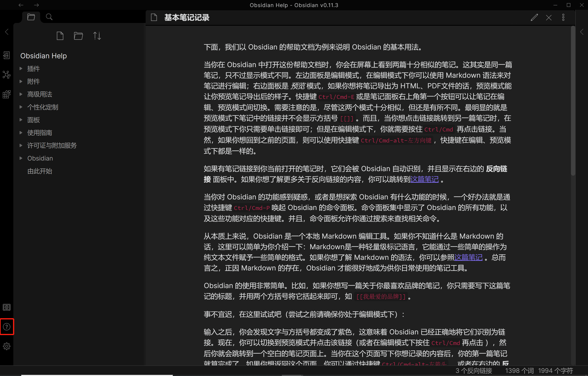Click the note title 基本笔记记录
Image resolution: width=588 pixels, height=376 pixels.
pos(187,17)
